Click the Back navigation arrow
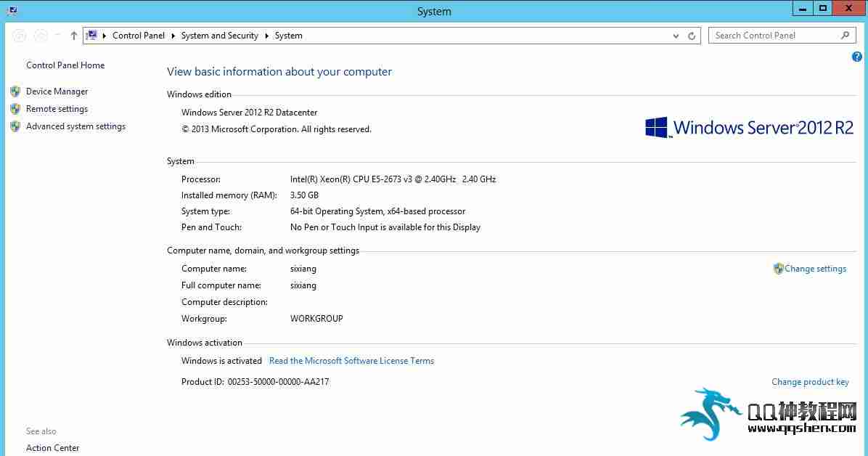 (20, 36)
